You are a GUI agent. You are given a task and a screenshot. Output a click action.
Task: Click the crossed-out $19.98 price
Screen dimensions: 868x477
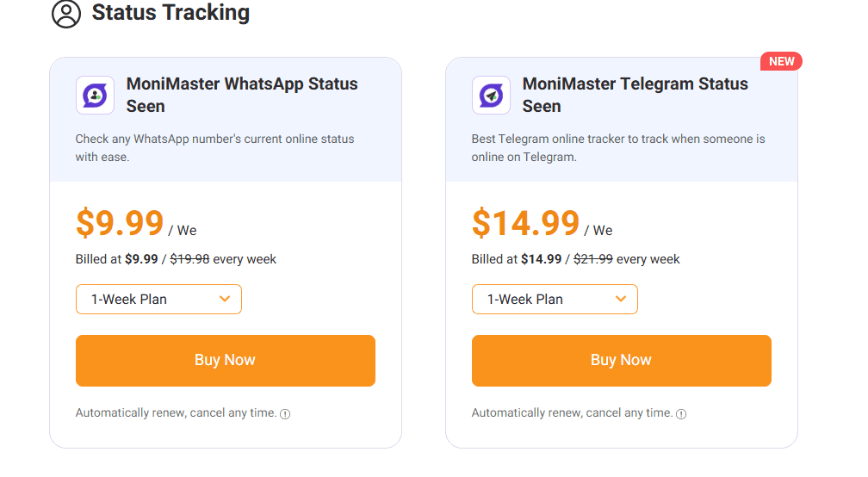(x=189, y=259)
